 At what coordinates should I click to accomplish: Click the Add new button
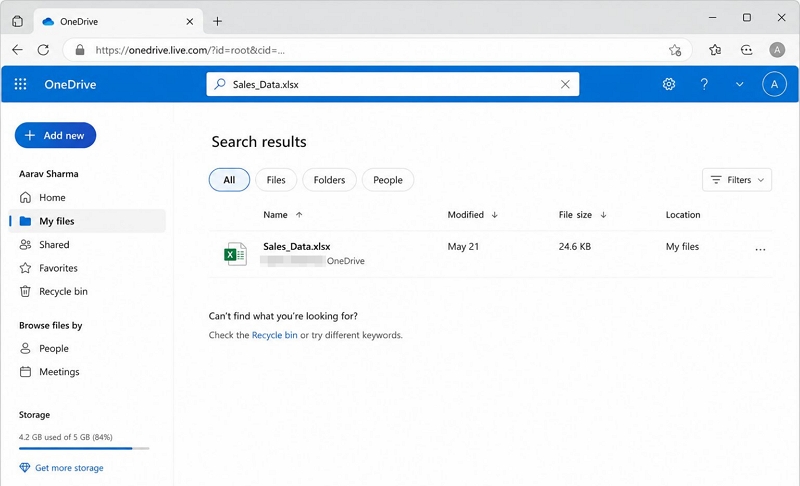[x=55, y=135]
